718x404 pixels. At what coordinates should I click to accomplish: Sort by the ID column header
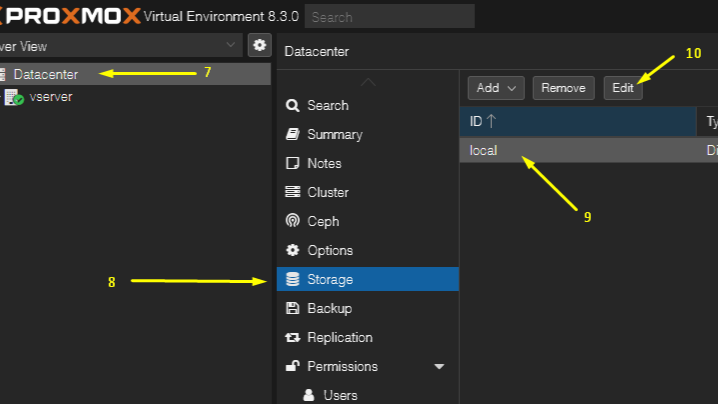[x=577, y=121]
